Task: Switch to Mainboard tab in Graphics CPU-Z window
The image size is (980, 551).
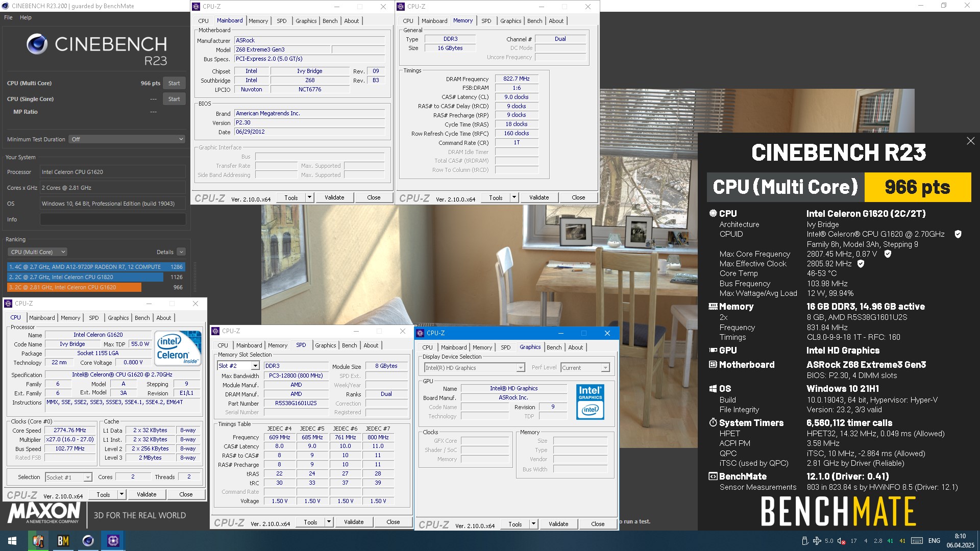Action: click(x=453, y=347)
